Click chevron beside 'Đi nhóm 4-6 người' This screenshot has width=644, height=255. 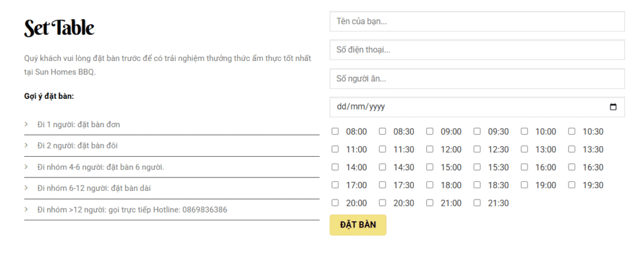click(x=26, y=167)
